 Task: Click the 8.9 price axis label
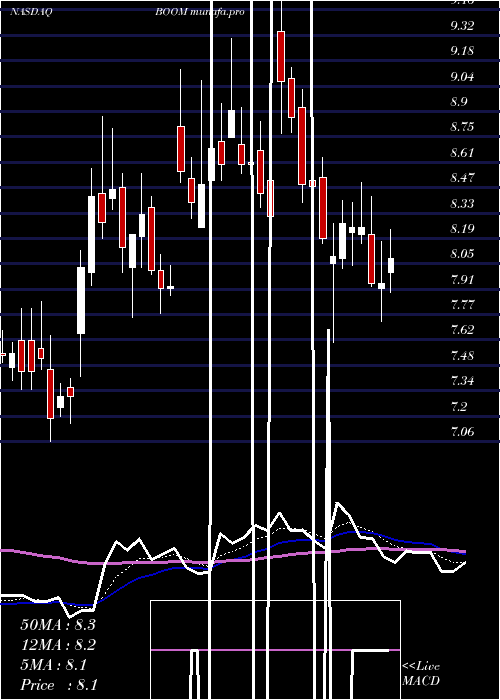458,102
